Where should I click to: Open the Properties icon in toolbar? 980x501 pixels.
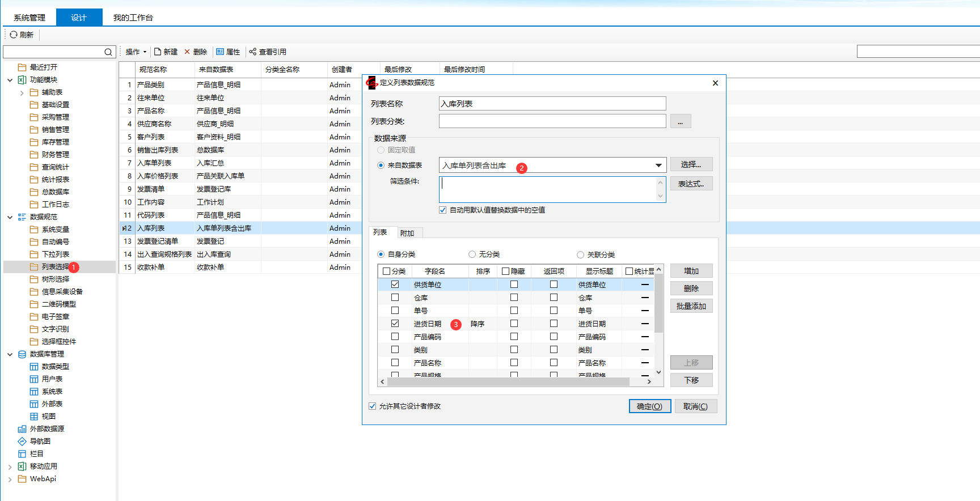coord(220,52)
